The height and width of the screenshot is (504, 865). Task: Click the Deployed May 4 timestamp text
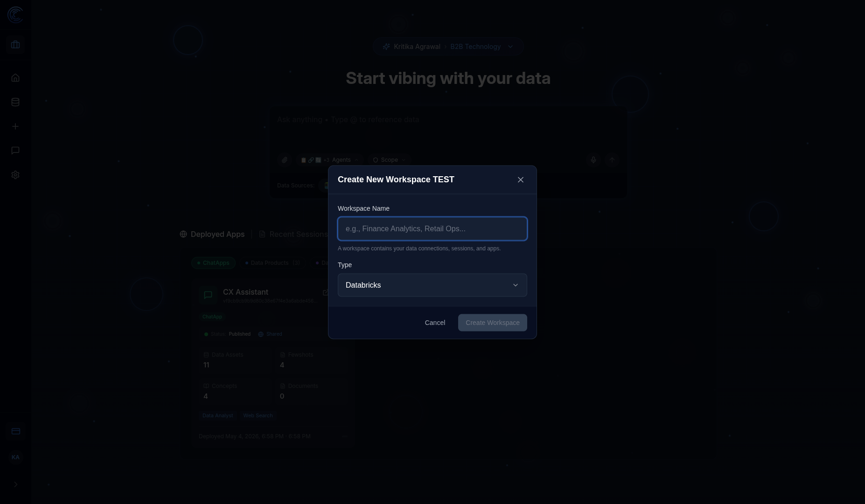tap(254, 436)
